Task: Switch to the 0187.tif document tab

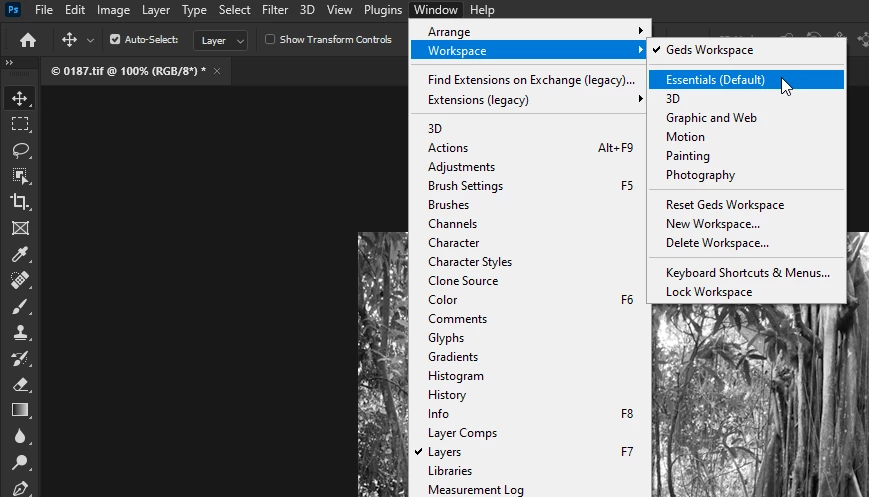Action: [128, 71]
